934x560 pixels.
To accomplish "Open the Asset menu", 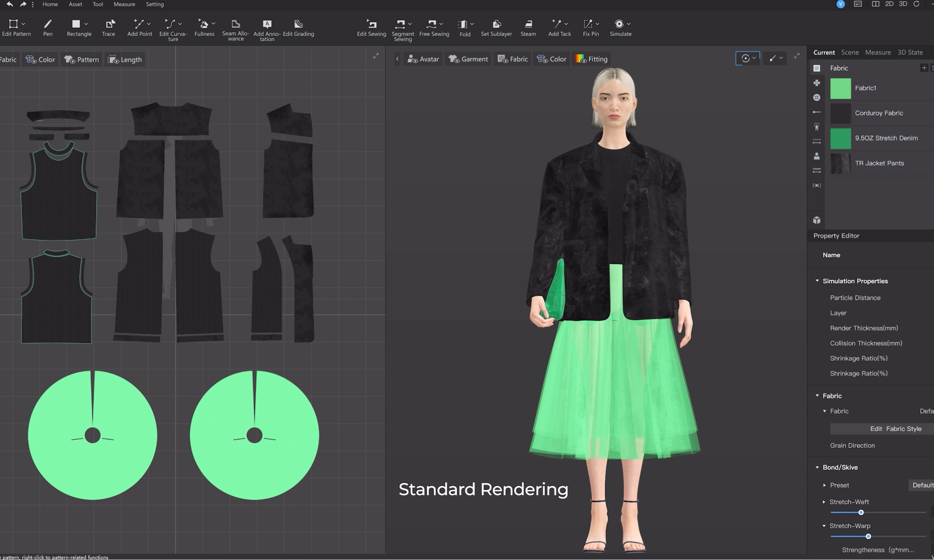I will [x=75, y=4].
